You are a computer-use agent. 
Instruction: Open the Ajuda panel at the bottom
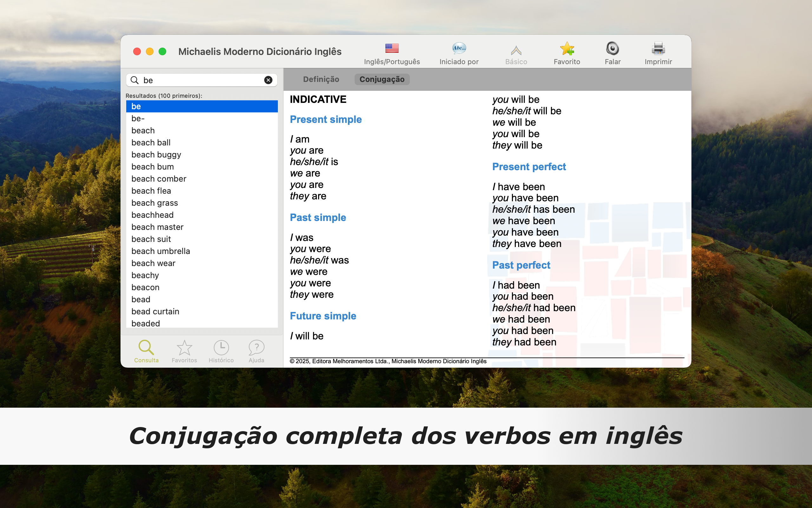tap(256, 351)
